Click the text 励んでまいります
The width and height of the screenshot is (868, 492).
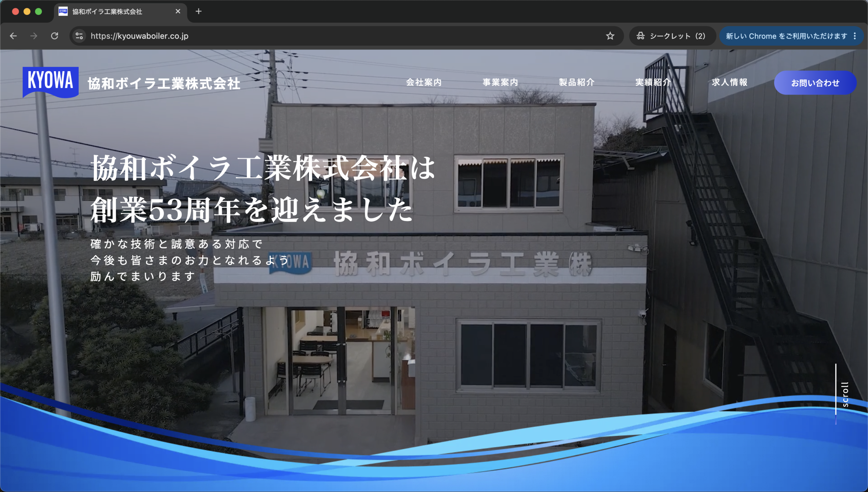(x=143, y=277)
